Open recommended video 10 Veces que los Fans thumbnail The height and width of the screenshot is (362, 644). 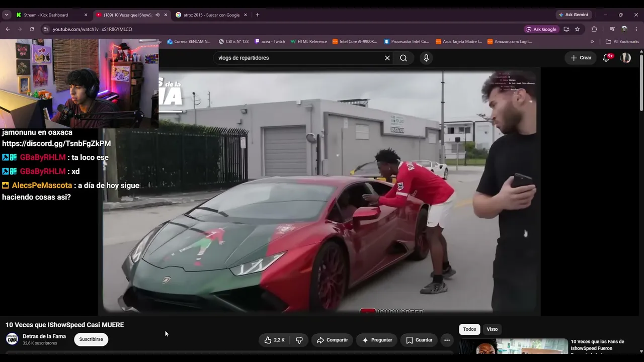(x=513, y=346)
